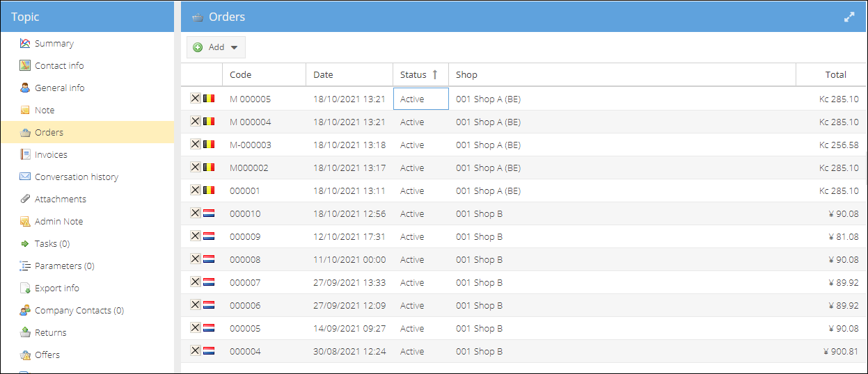The image size is (868, 374).
Task: Open Conversation history section
Action: [77, 177]
